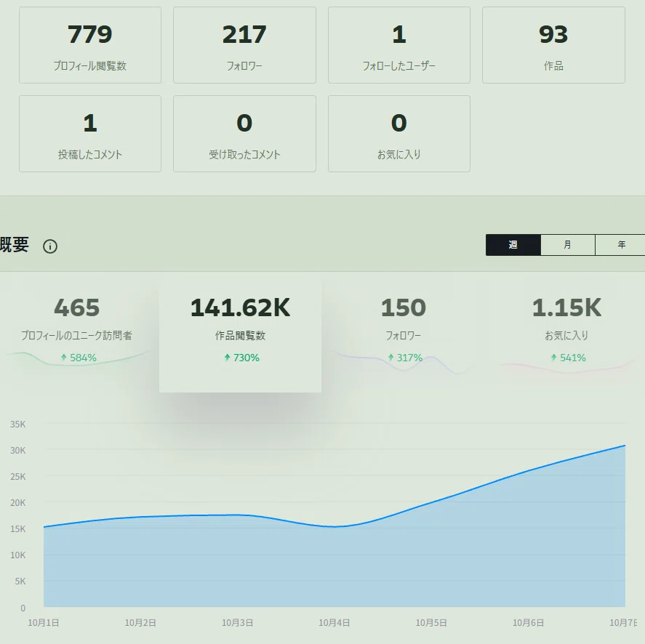Click the 20K y-axis label
The width and height of the screenshot is (645, 644).
coord(17,502)
